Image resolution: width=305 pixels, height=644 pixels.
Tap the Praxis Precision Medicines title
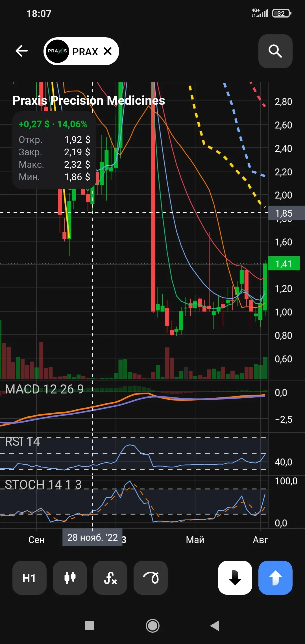click(x=89, y=101)
